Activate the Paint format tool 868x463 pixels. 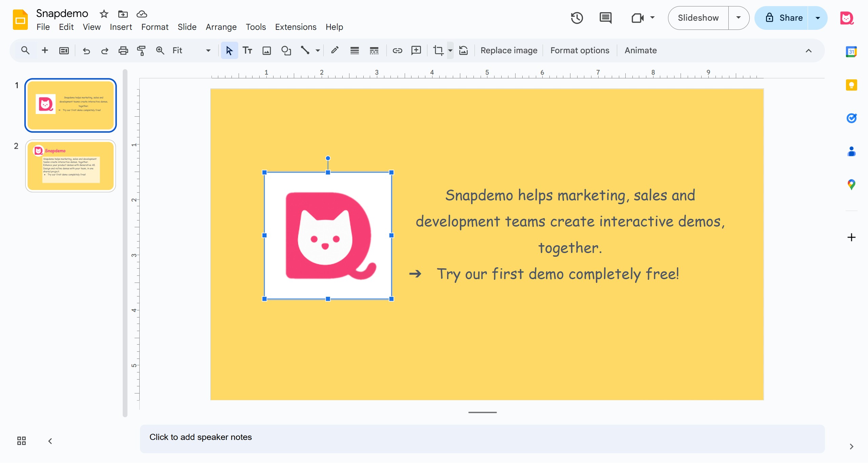click(141, 51)
